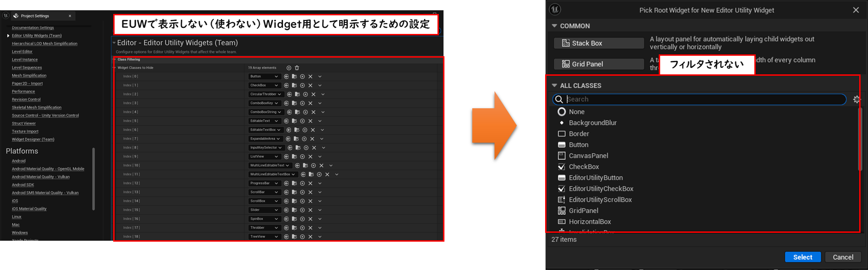Open Android SDK platform settings
Screen dimensions: 868x270
click(x=23, y=185)
